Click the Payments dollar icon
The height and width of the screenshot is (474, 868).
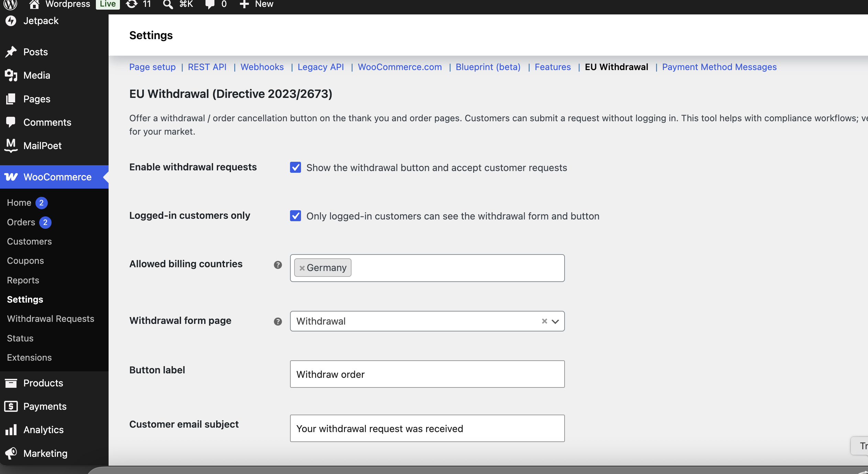11,406
